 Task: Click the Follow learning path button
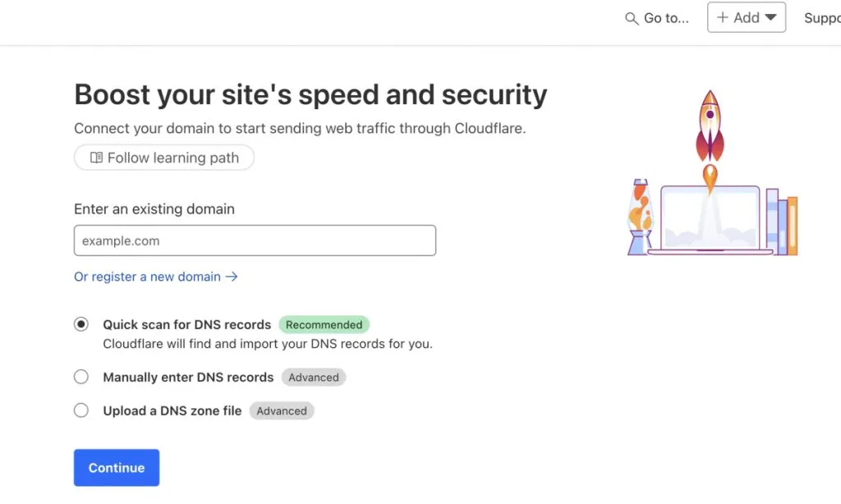(164, 158)
